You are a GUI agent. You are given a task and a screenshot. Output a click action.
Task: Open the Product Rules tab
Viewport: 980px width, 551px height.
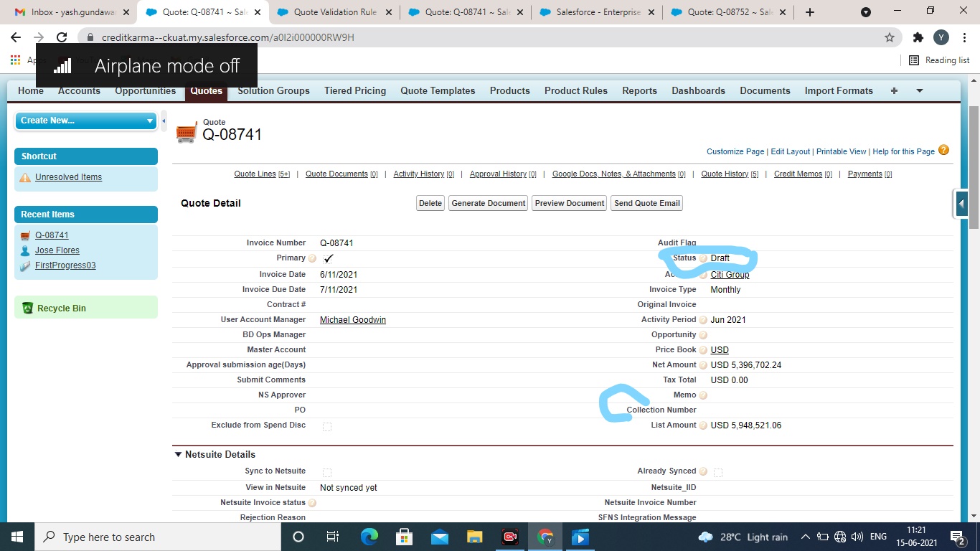click(x=576, y=91)
